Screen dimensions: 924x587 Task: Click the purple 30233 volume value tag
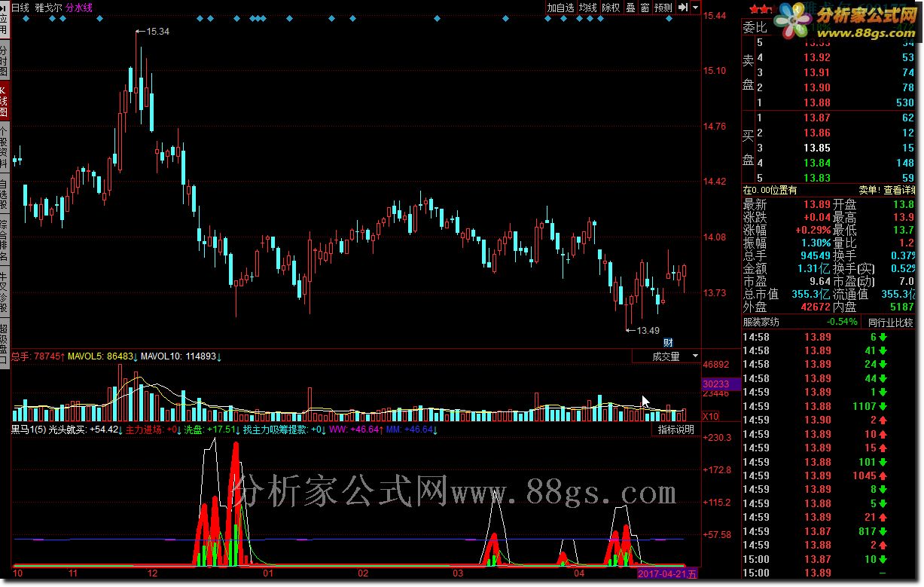tap(720, 384)
